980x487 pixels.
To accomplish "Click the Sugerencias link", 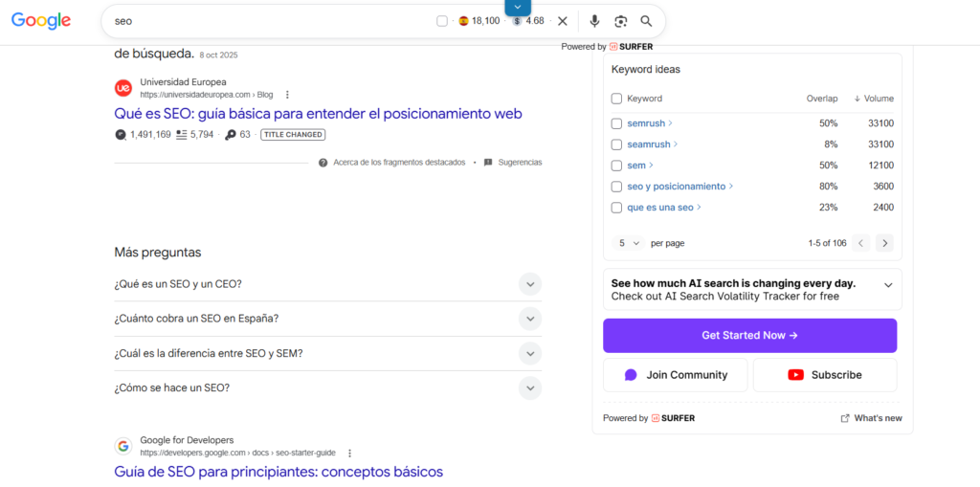I will coord(520,163).
